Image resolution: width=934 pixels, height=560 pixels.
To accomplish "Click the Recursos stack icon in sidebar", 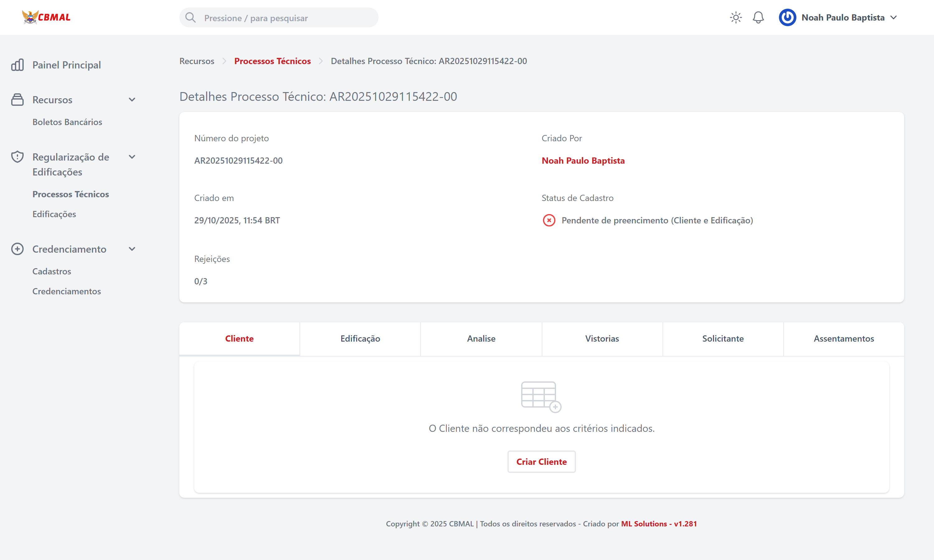I will pos(17,100).
